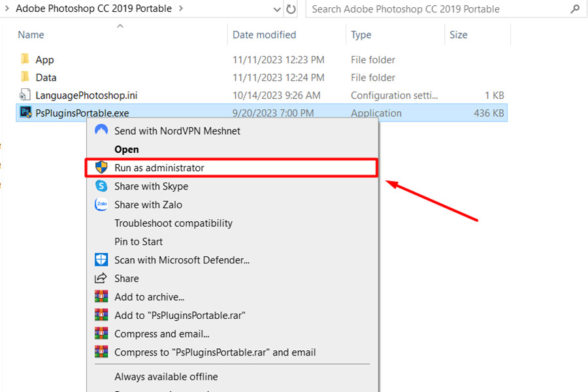
Task: Click WinRAR icon beside Compress to PsPluginsPortable.rar and email
Action: tap(101, 351)
